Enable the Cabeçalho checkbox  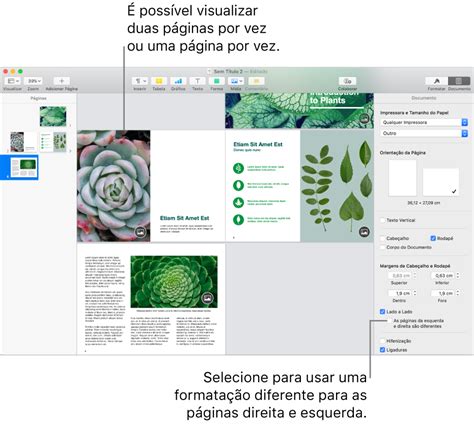point(383,238)
